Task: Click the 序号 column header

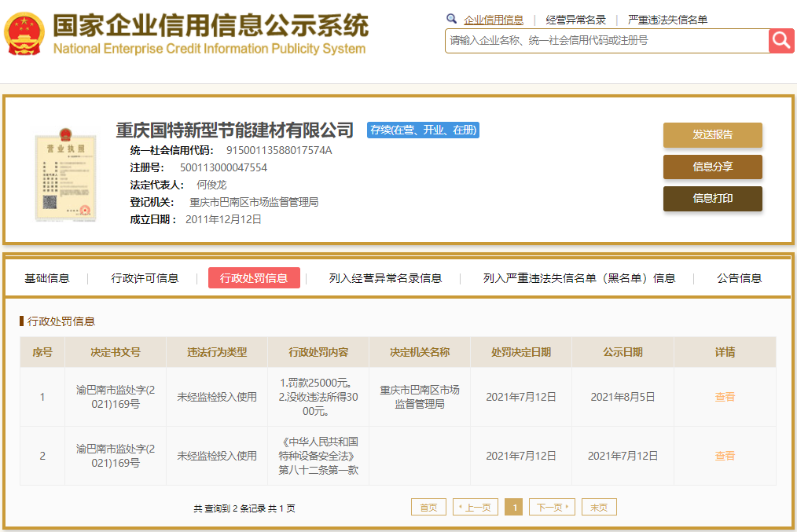Action: (42, 352)
